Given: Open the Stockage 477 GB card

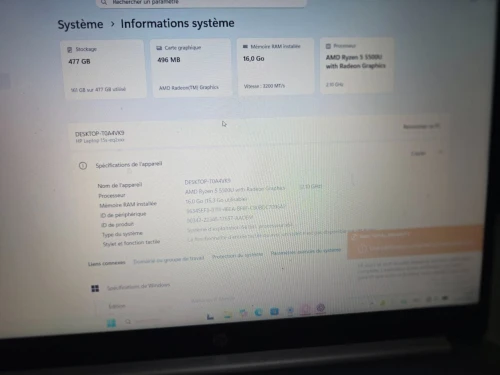Looking at the screenshot, I should 103,69.
